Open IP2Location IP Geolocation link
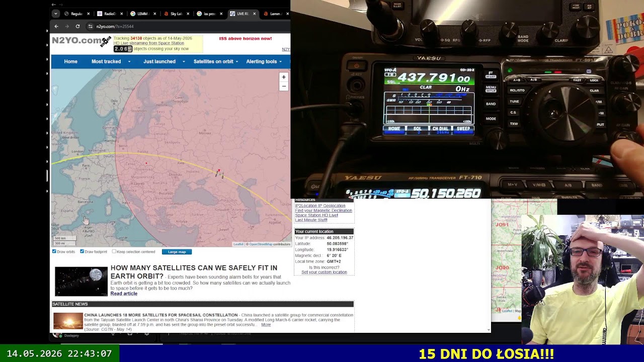 [x=320, y=206]
